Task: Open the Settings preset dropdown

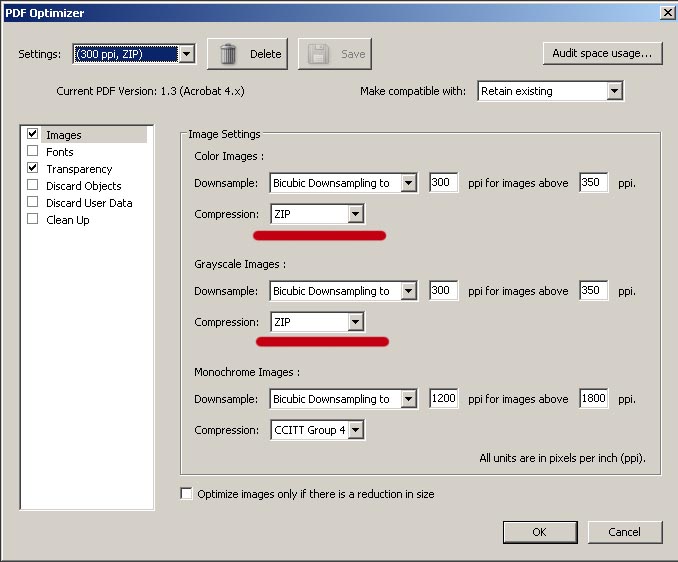Action: point(186,54)
